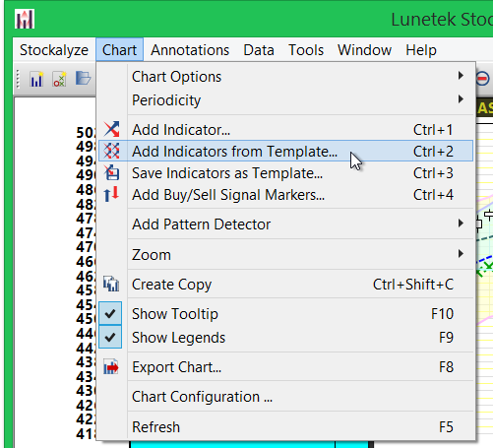Viewport: 493px width, 448px height.
Task: Choose Periodicity menu entry
Action: 285,100
